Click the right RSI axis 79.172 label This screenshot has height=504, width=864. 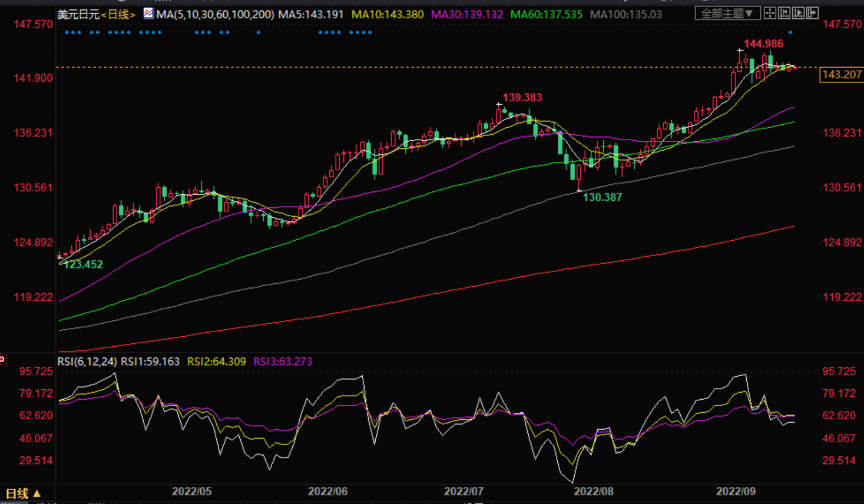(x=839, y=393)
